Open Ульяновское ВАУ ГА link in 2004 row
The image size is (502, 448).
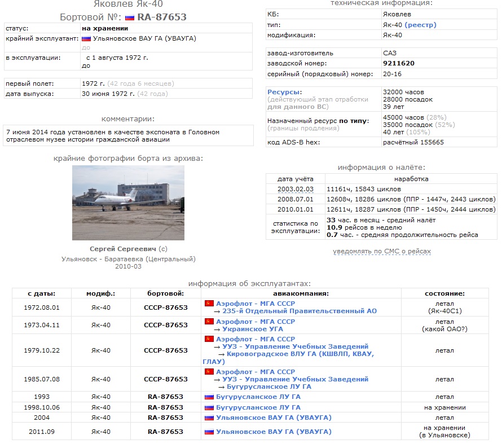[x=274, y=418]
